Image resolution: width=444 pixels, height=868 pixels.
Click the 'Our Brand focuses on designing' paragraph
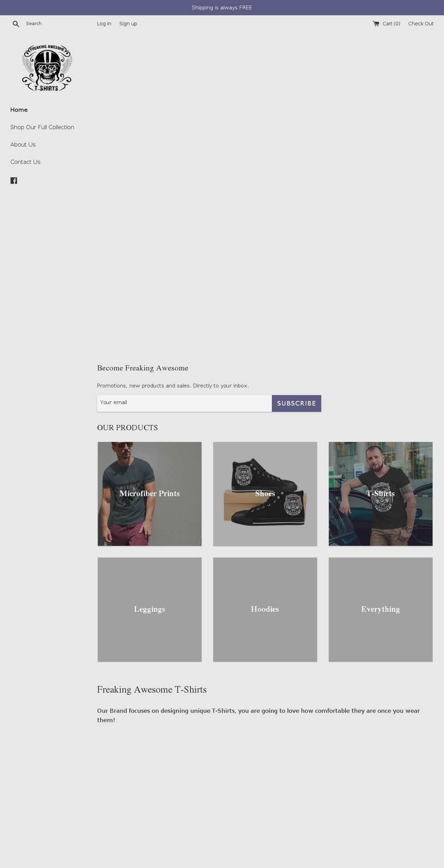click(x=259, y=715)
